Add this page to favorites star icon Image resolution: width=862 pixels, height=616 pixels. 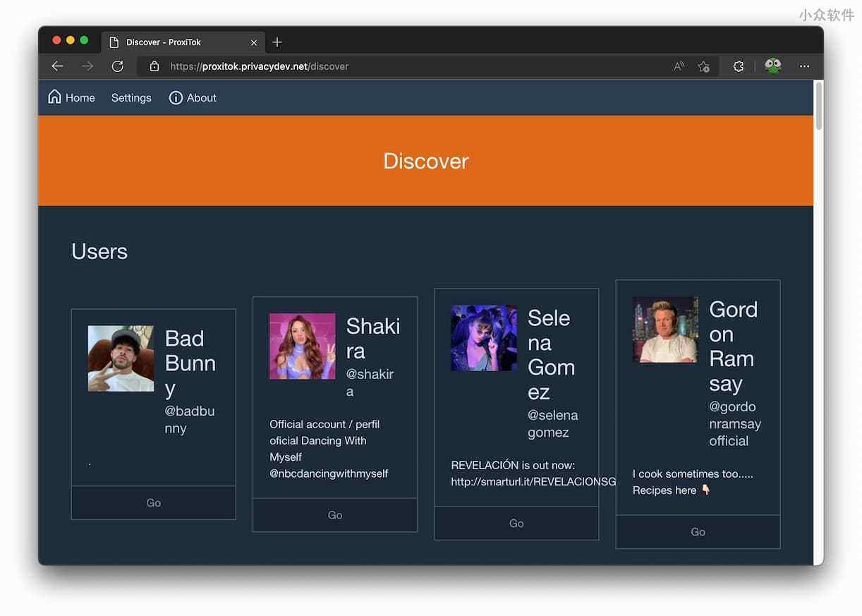[x=703, y=66]
